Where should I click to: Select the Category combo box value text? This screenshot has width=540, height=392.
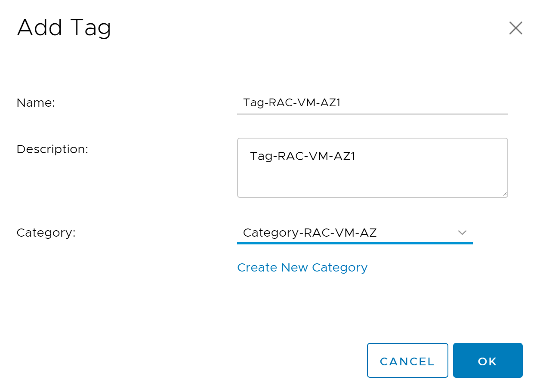(x=310, y=233)
